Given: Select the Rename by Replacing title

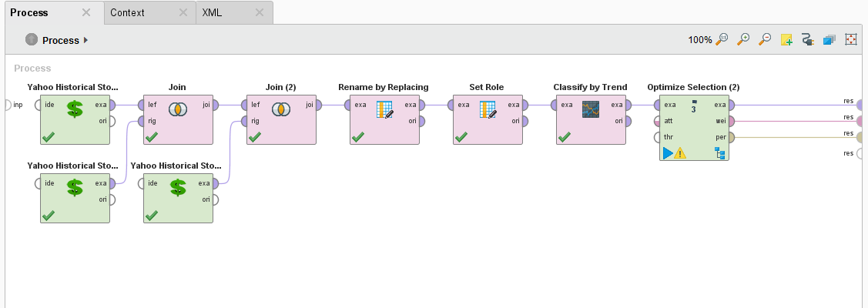Looking at the screenshot, I should (384, 87).
